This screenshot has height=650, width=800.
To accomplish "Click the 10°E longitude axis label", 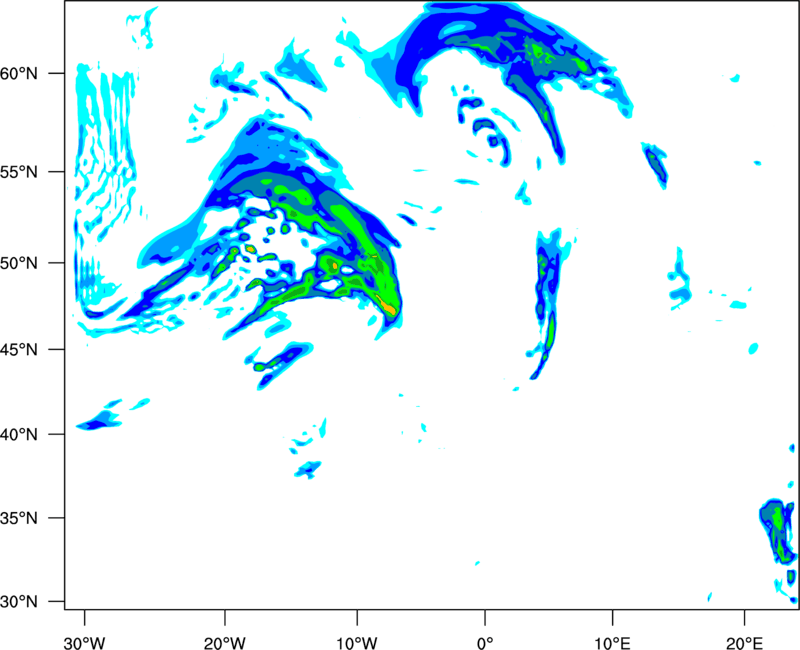I will pos(612,643).
